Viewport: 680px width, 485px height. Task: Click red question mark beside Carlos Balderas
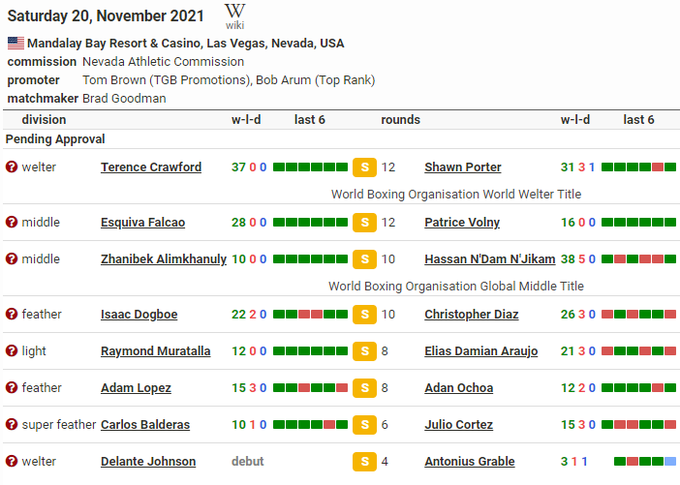[12, 425]
